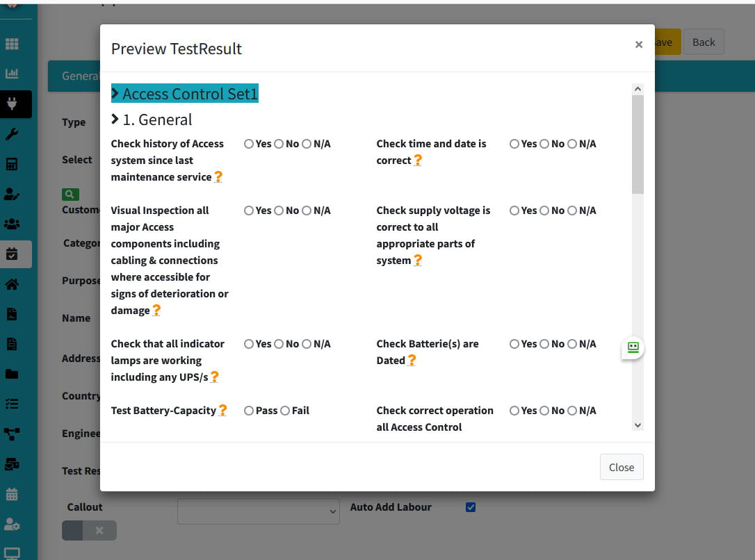Image resolution: width=755 pixels, height=560 pixels.
Task: Click the scroll down arrow in the preview
Action: (x=638, y=425)
